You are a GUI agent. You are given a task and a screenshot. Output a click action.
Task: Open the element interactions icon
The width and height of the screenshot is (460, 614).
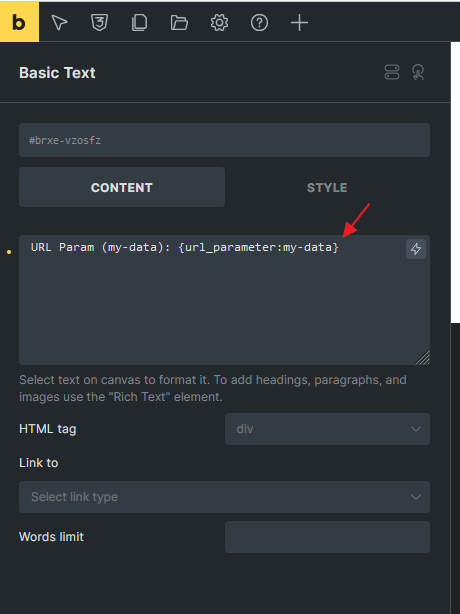coord(418,72)
